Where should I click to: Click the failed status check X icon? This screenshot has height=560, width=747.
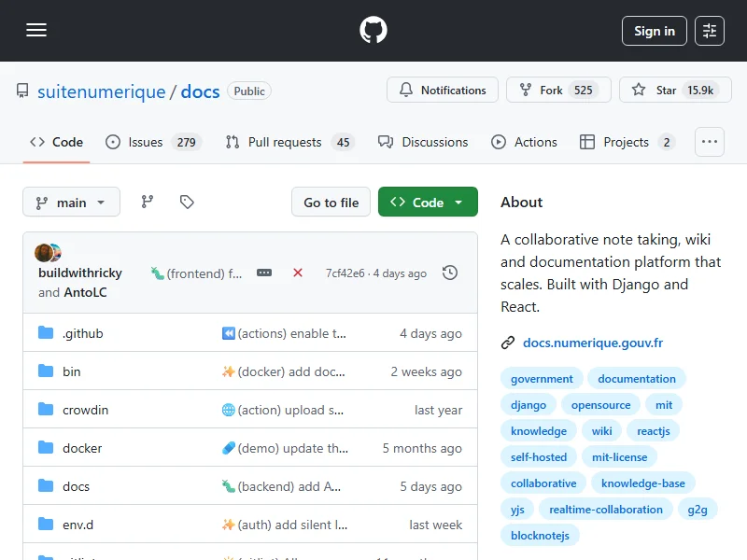pyautogui.click(x=298, y=273)
